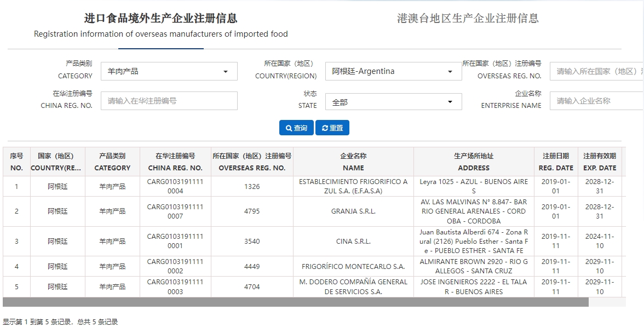Click the 所在国家（地区）注册编号 input field
Image resolution: width=644 pixels, height=327 pixels.
(597, 71)
